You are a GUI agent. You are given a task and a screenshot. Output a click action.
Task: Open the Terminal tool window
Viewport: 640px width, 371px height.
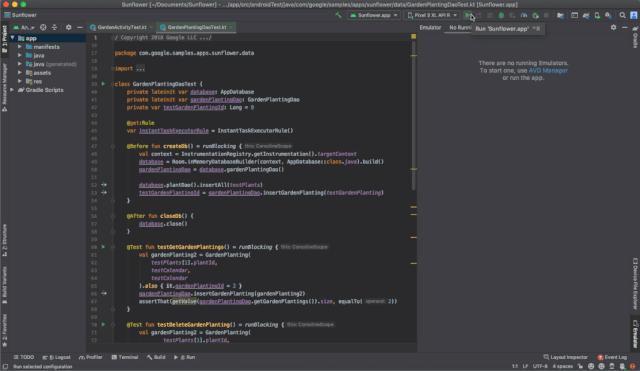coord(125,357)
